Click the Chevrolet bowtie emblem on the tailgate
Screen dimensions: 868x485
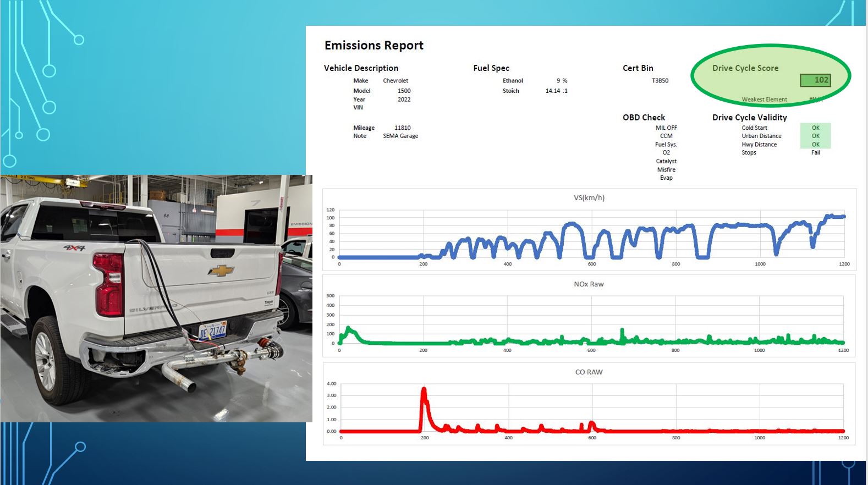[221, 271]
